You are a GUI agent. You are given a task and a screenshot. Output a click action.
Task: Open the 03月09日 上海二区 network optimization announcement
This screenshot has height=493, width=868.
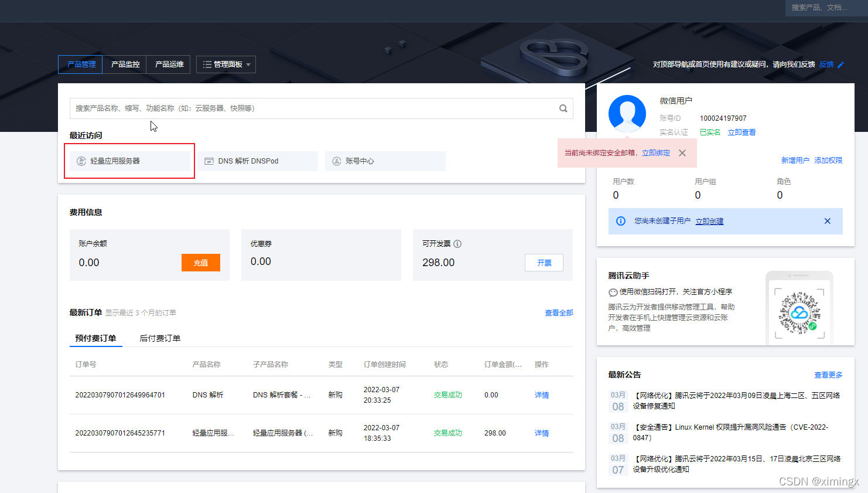coord(736,400)
